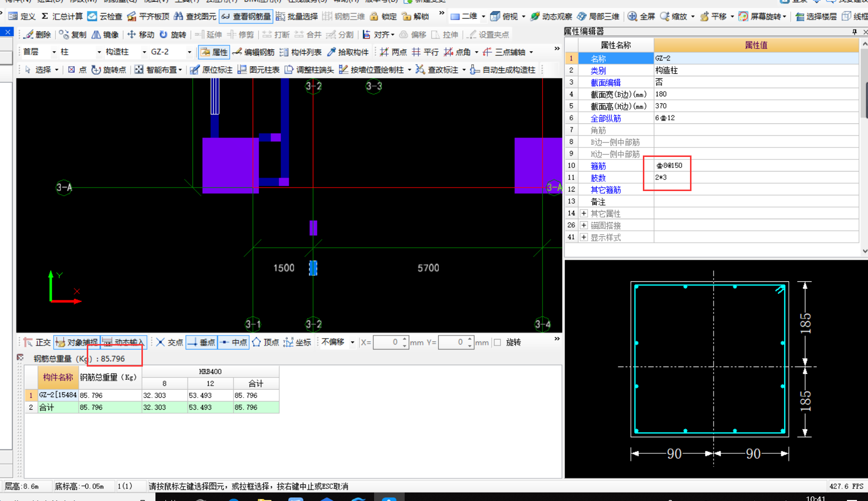
Task: Toggle 对象捕捉 object snap
Action: [77, 342]
